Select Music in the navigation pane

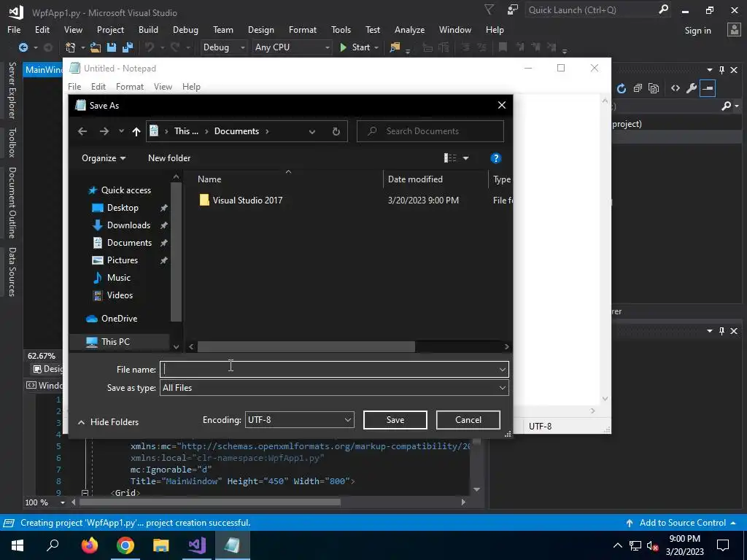coord(119,278)
